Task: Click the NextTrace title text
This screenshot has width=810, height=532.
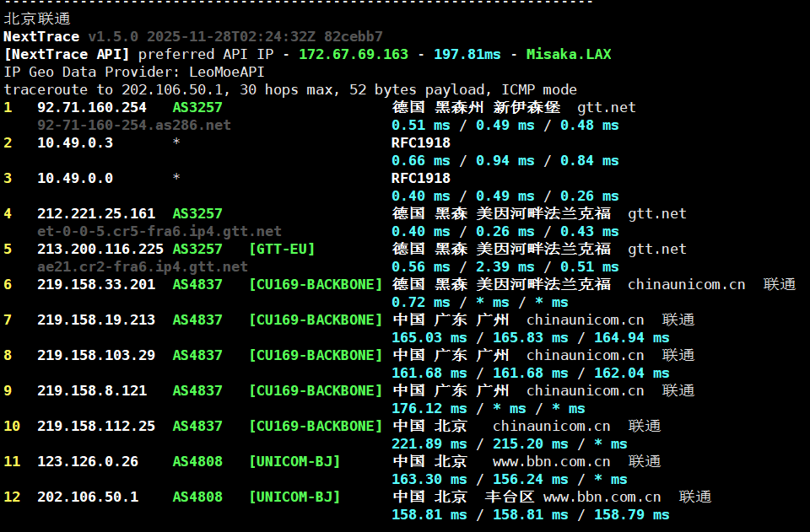Action: 41,37
